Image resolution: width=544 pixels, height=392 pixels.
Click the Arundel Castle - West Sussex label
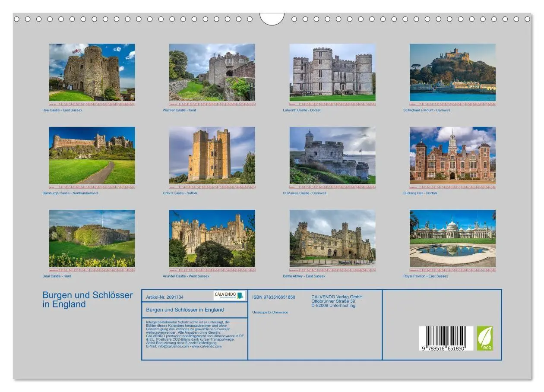pos(186,276)
